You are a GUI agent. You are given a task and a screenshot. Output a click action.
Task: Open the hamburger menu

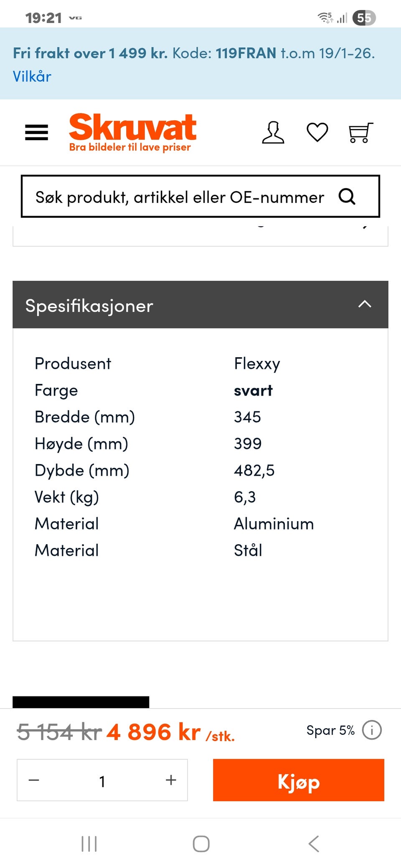click(37, 133)
